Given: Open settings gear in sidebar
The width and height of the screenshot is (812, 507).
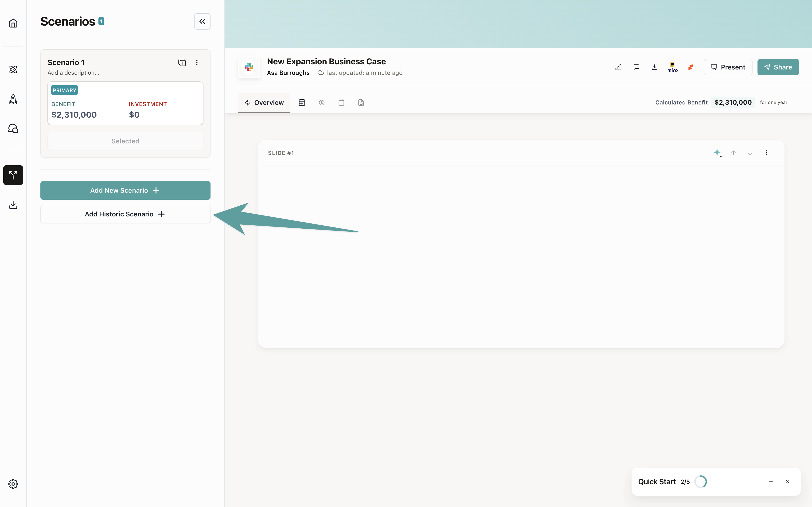Looking at the screenshot, I should tap(13, 484).
